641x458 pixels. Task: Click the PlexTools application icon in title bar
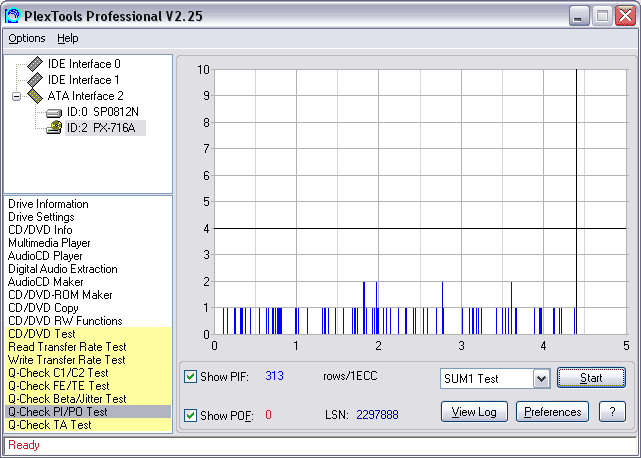coord(12,16)
